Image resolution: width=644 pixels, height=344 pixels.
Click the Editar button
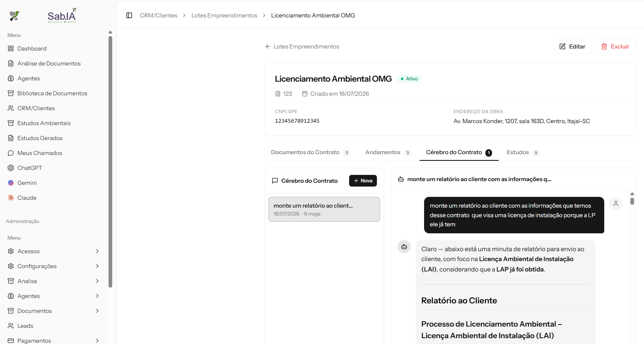pyautogui.click(x=572, y=46)
